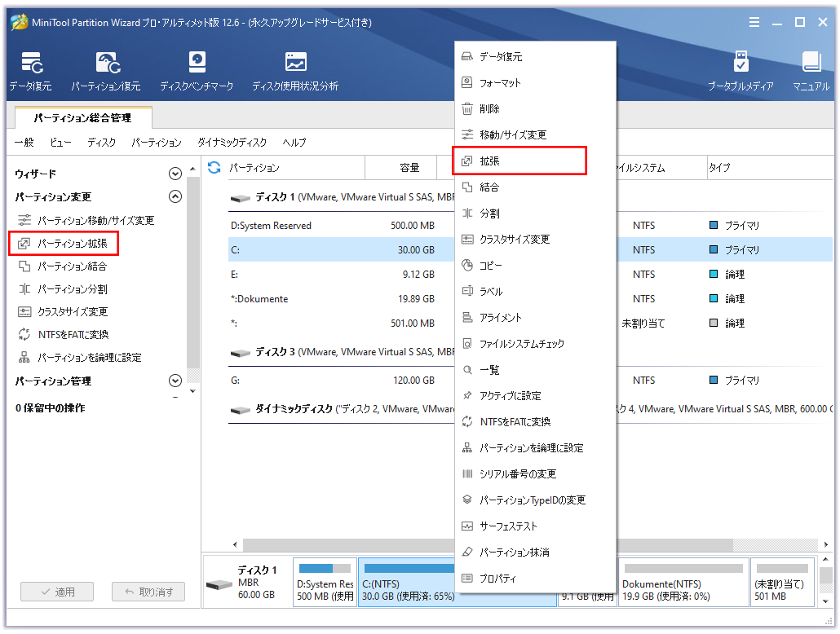Open the ダイナミックディスク menu
Screen dimensions: 840x634
232,142
